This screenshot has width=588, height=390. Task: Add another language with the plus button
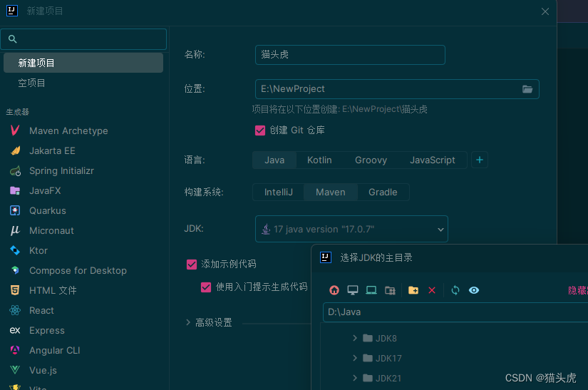tap(479, 160)
